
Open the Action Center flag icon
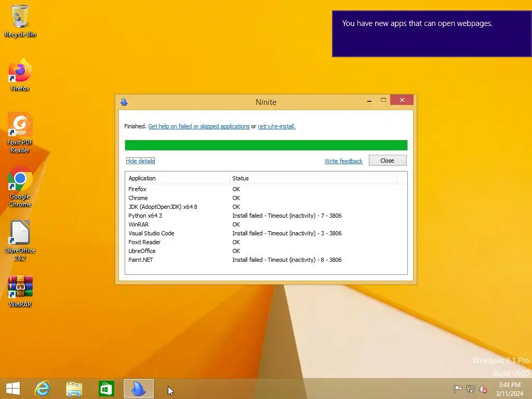458,389
